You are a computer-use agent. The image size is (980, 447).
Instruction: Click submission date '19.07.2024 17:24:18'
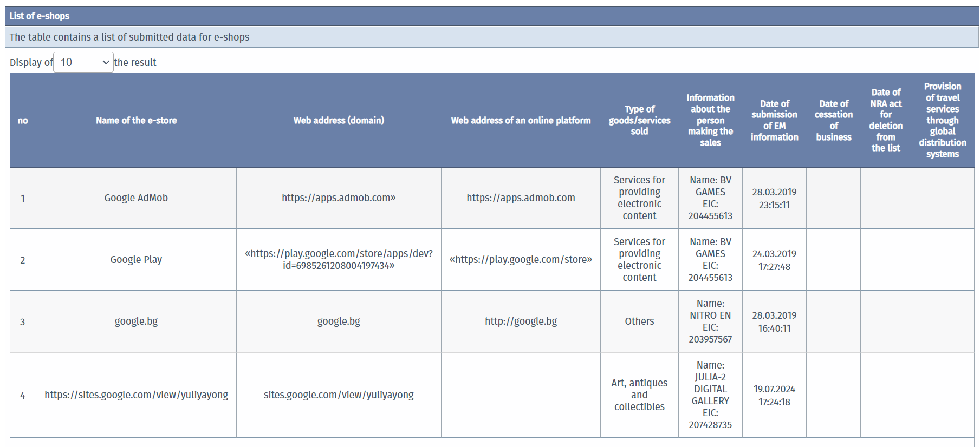point(774,396)
